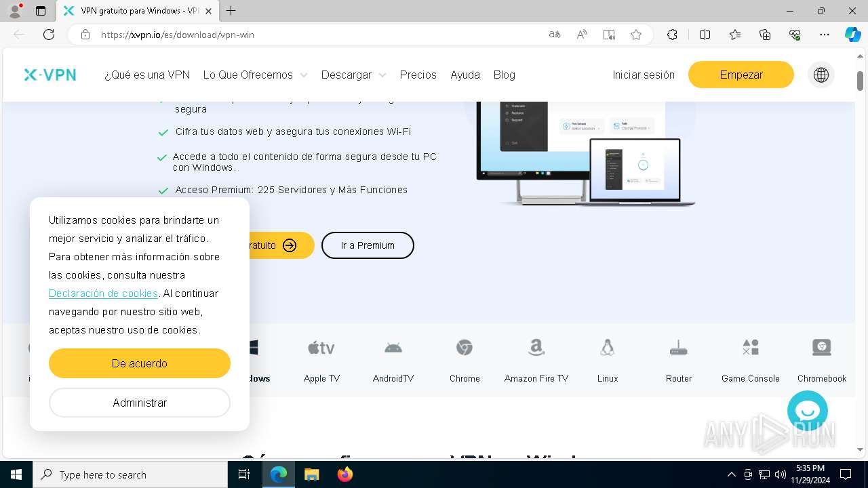Viewport: 868px width, 488px height.
Task: Click the X-VPN logo
Action: pyautogui.click(x=50, y=75)
